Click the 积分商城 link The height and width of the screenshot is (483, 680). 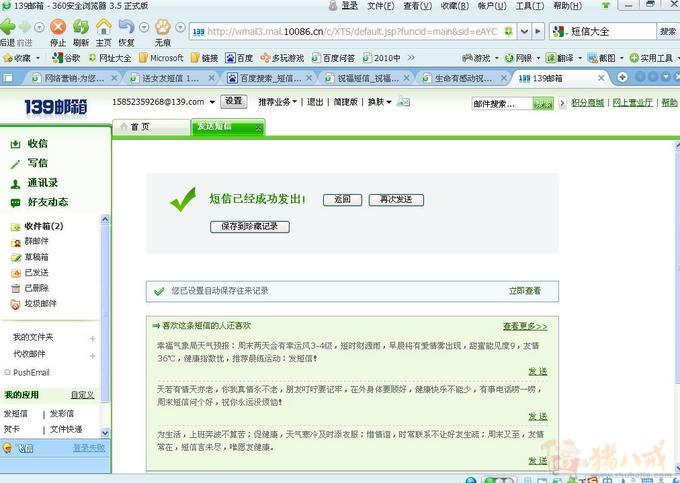click(x=587, y=103)
